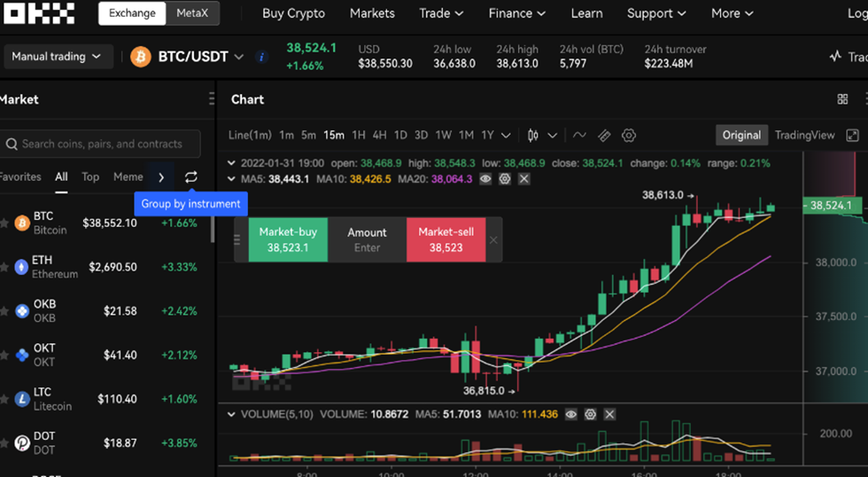Viewport: 868px width, 477px height.
Task: Expand chart to fullscreen icon
Action: tap(852, 135)
